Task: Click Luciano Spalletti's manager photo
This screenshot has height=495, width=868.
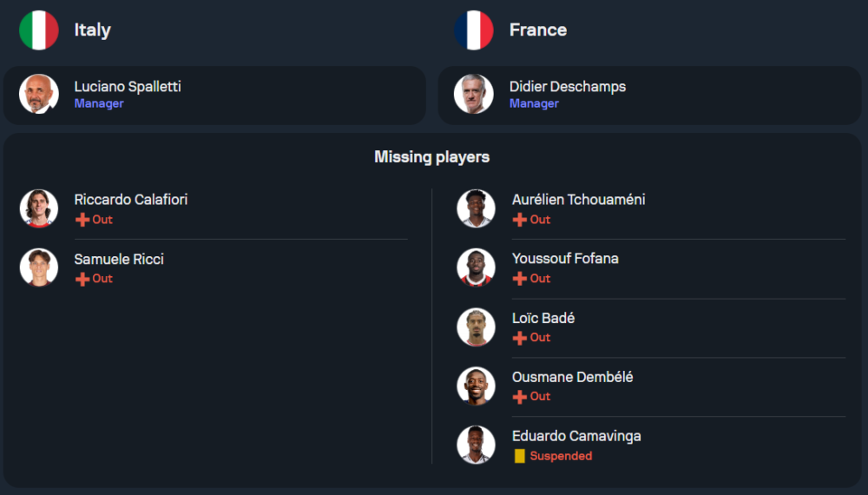Action: [x=39, y=94]
